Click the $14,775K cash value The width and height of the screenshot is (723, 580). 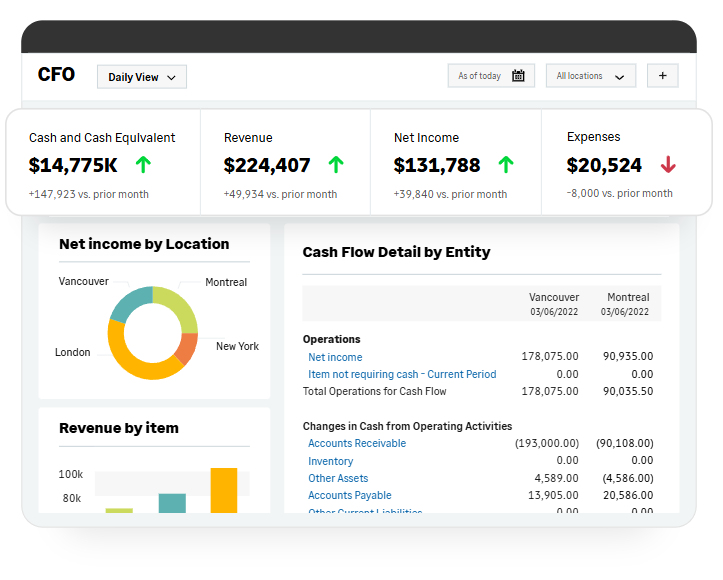[x=73, y=166]
